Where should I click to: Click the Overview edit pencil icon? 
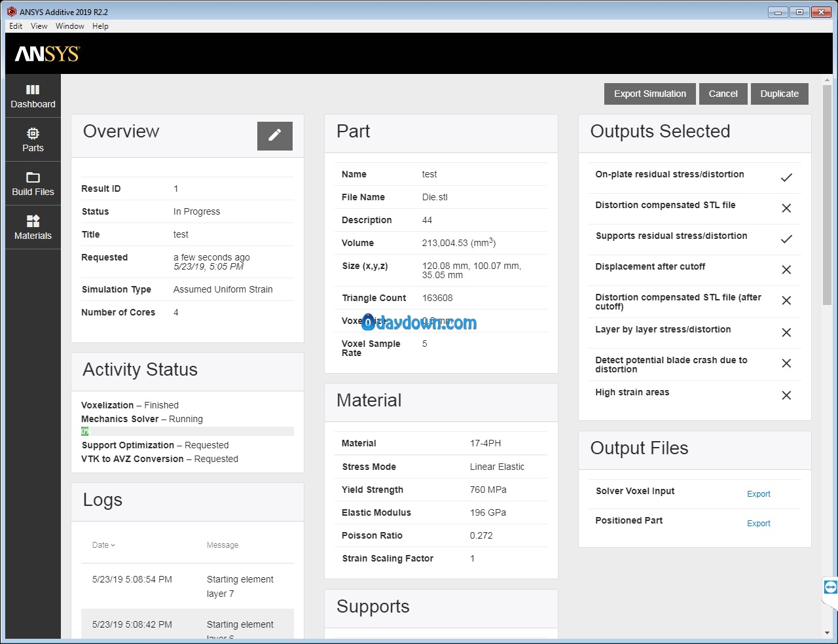[275, 135]
